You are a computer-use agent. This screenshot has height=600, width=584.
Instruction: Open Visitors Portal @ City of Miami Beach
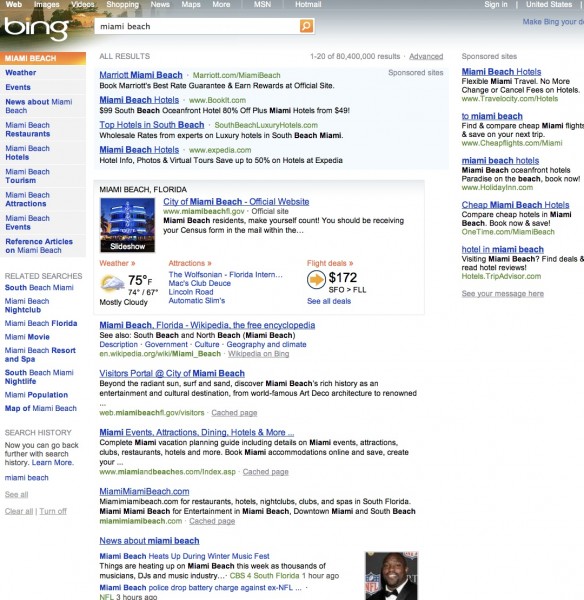(x=172, y=373)
